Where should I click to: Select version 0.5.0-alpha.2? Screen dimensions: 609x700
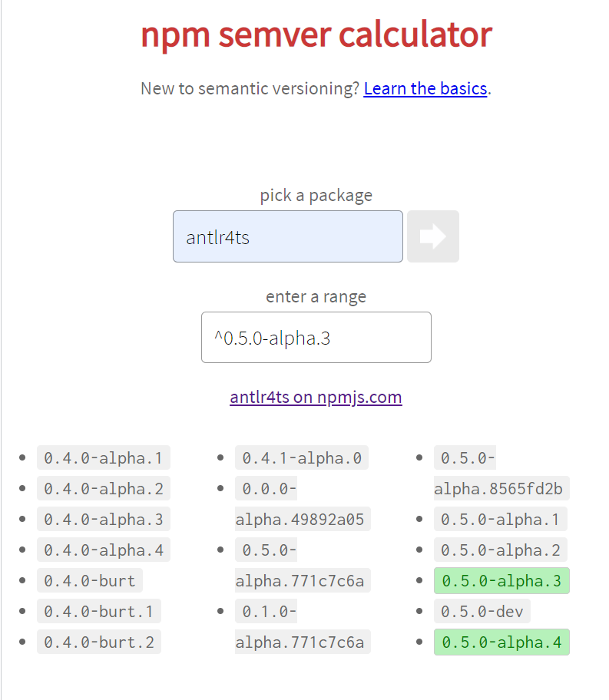pos(501,550)
